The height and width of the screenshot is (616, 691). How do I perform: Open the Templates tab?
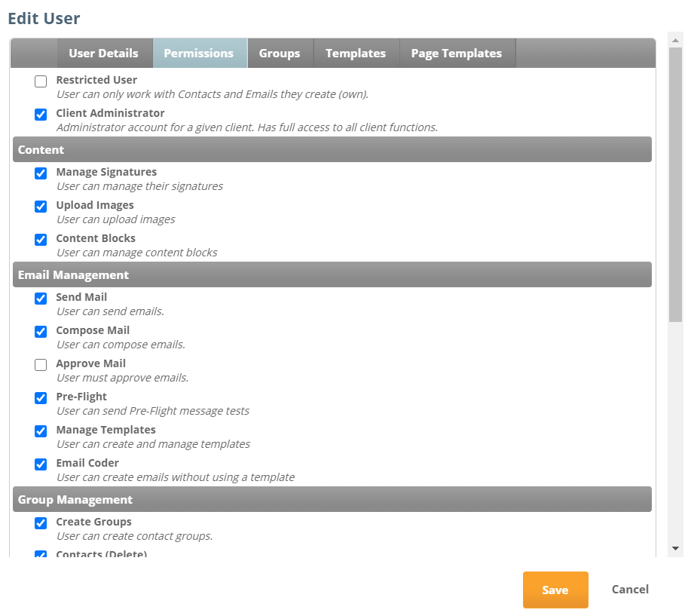click(x=356, y=53)
